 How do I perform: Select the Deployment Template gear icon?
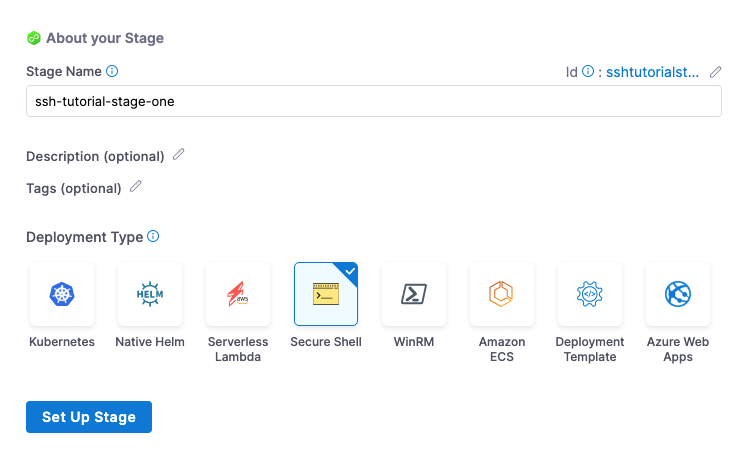pos(590,294)
